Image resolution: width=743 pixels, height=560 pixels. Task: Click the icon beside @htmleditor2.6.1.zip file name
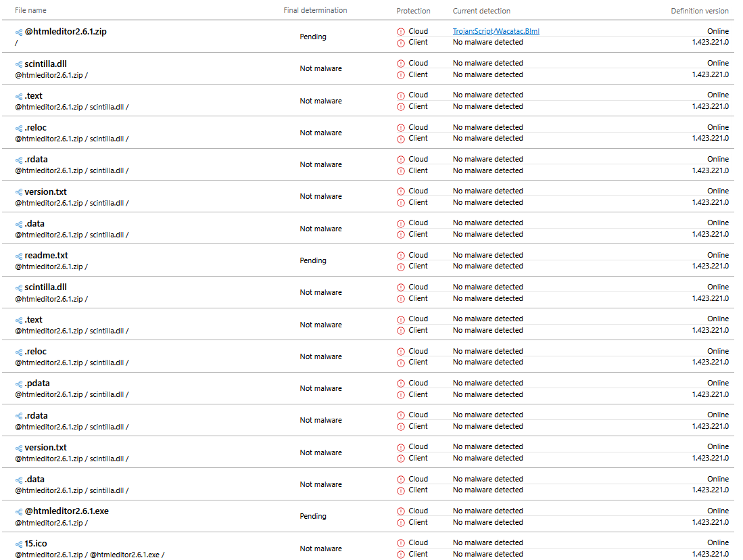click(19, 32)
